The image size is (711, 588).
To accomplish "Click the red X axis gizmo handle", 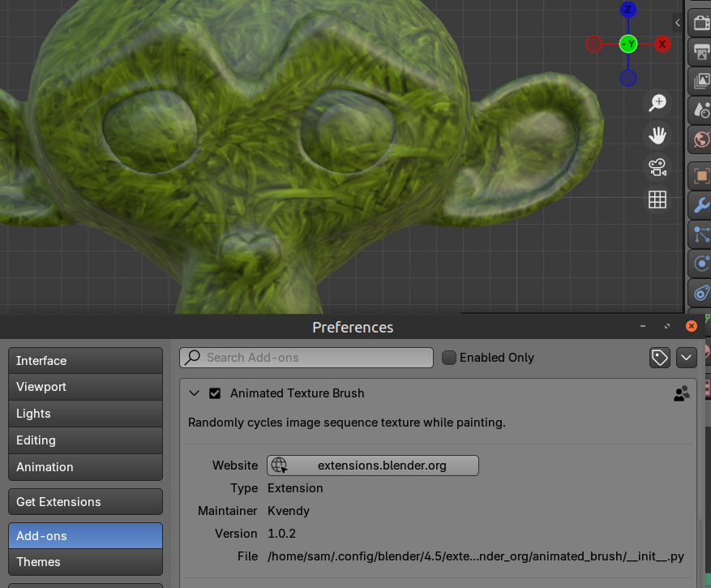I will pos(662,45).
